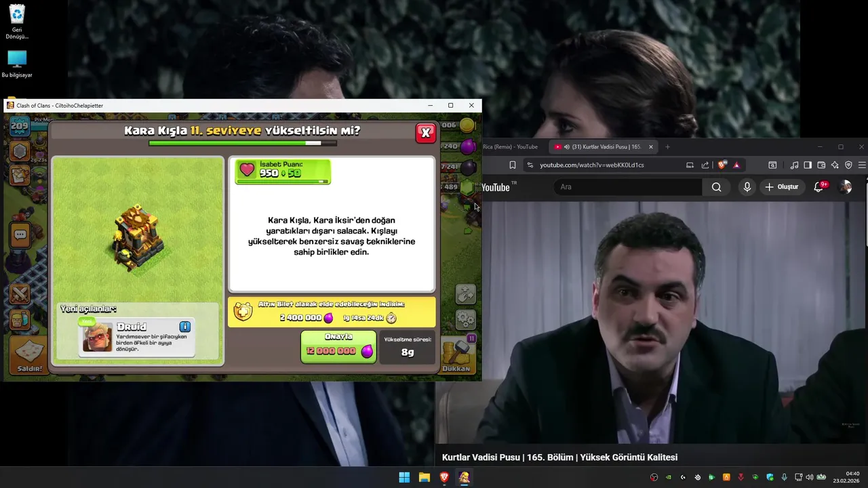Select the Bu bilgisayar desktop icon
Viewport: 868px width, 488px height.
pos(17,64)
